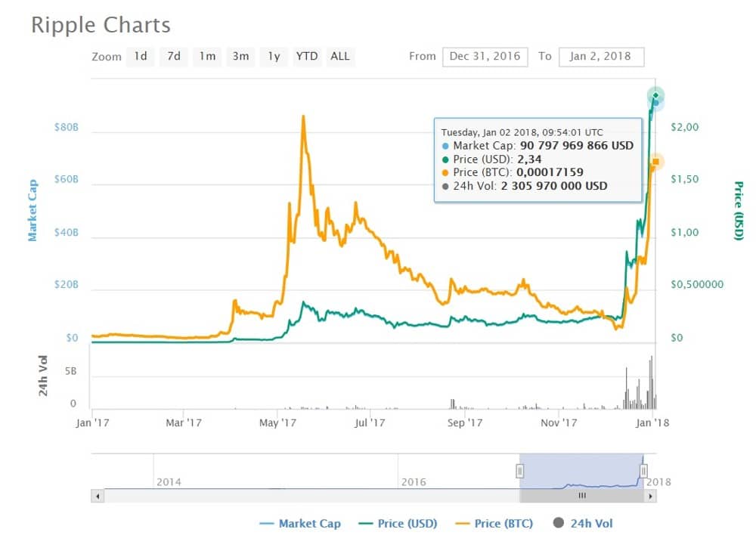Click navigator scroll right arrow
The height and width of the screenshot is (557, 756).
(x=650, y=496)
